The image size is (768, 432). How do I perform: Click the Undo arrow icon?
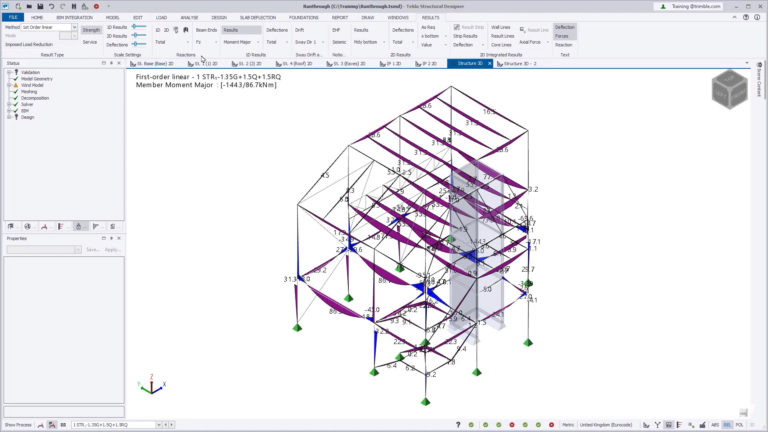point(51,6)
